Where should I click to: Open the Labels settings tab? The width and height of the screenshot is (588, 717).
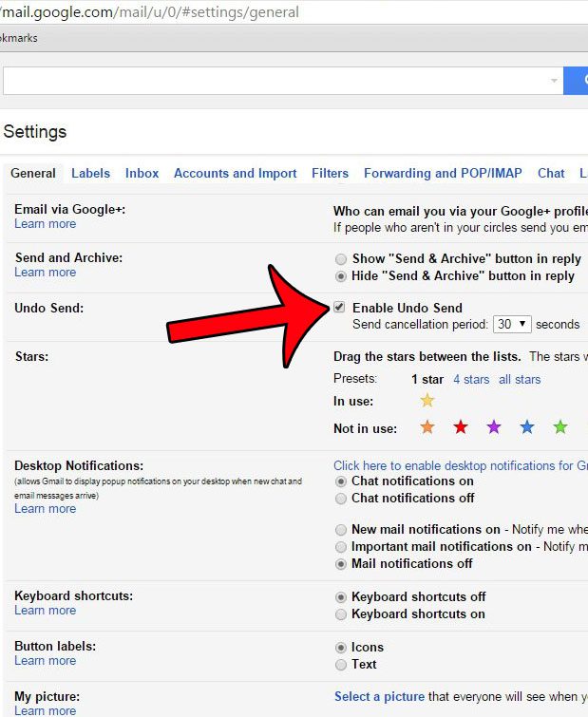click(90, 174)
